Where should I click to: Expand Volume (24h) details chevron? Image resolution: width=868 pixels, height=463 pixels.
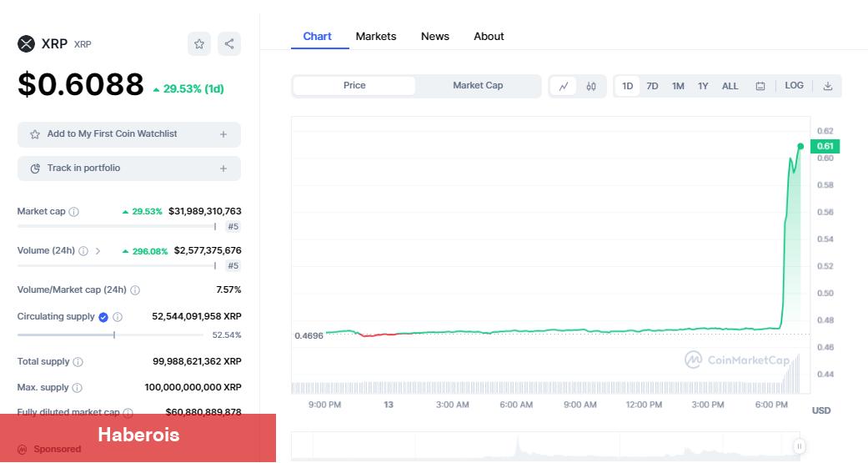(x=98, y=251)
